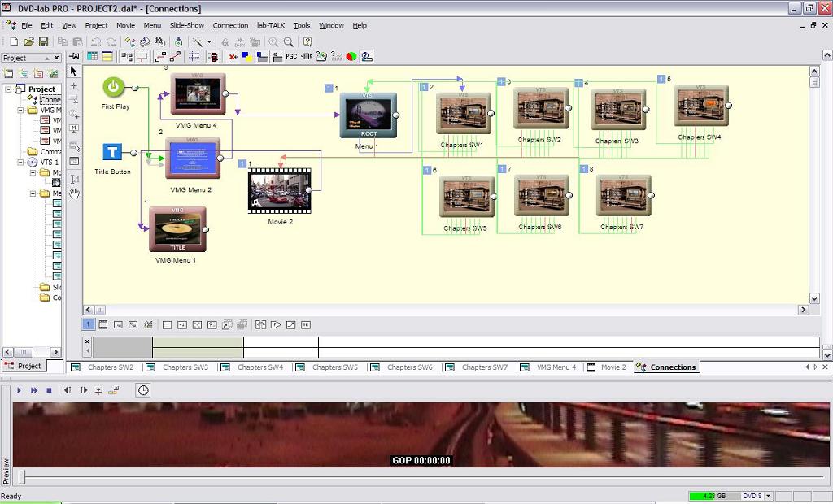Click the binoculars search icon

point(159,41)
